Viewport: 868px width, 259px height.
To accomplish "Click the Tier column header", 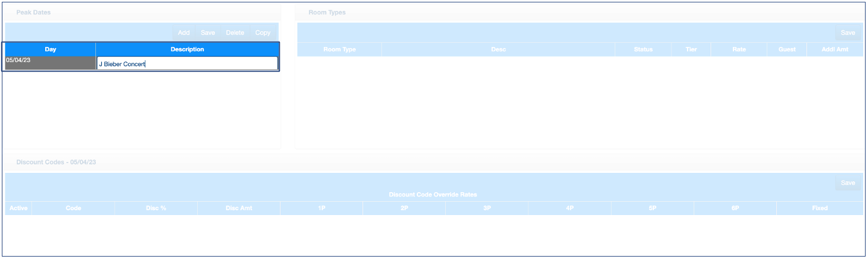I will point(691,49).
